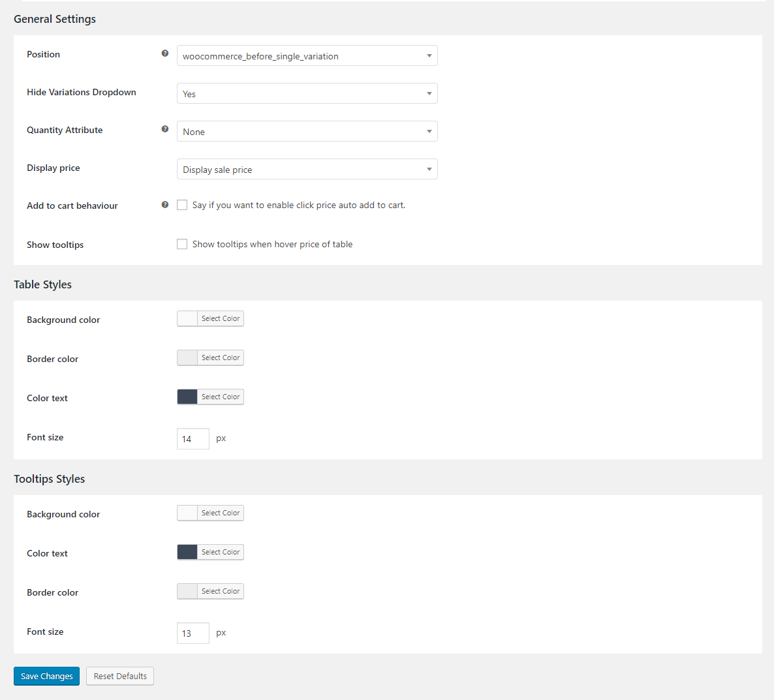
Task: Open Tooltips Styles background Select Color
Action: tap(221, 513)
